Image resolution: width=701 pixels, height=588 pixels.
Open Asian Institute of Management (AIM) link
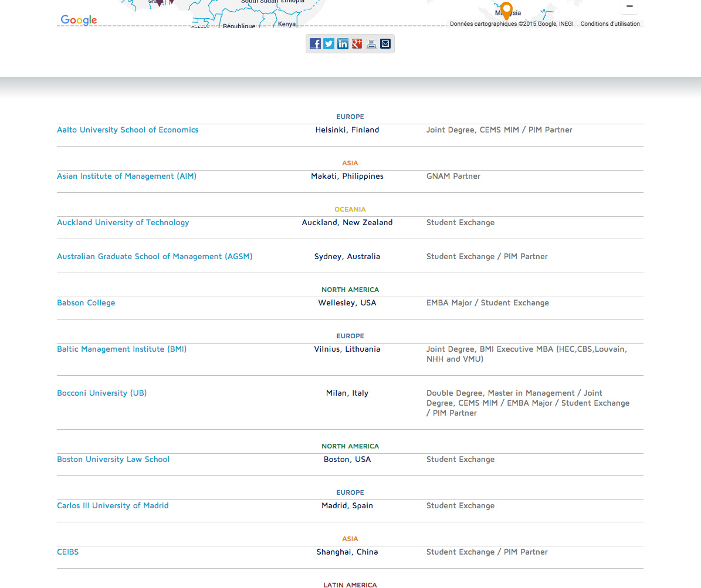(x=127, y=176)
